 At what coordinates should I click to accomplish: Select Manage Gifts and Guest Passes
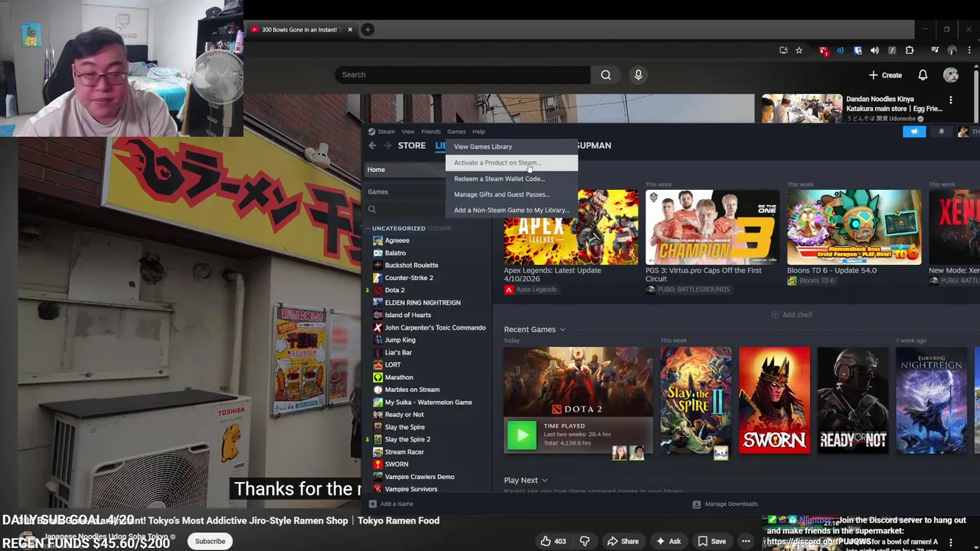click(x=511, y=194)
